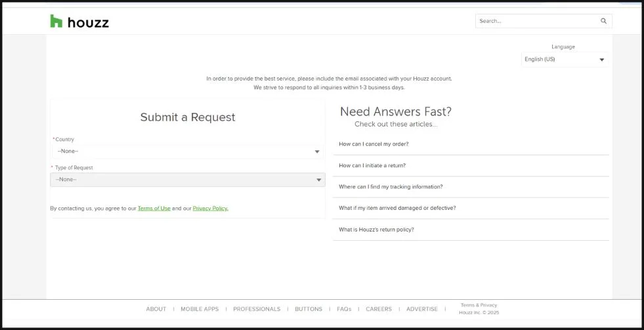Expand the Country dropdown
644x330 pixels.
187,152
